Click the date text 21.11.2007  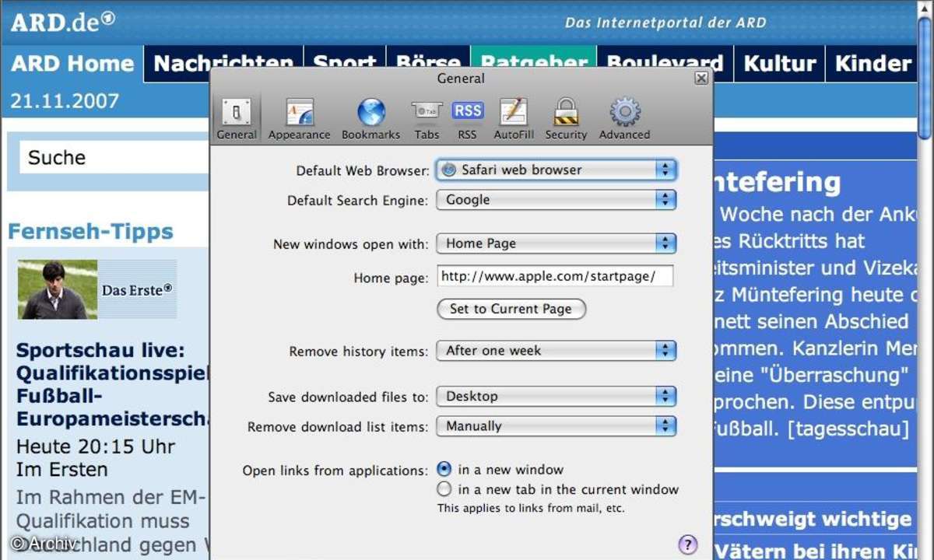coord(65,100)
